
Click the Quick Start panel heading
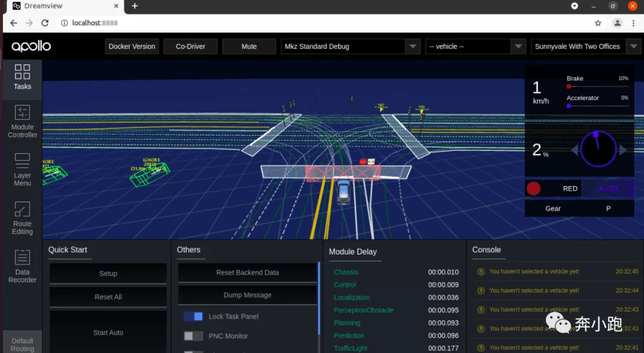pos(68,250)
